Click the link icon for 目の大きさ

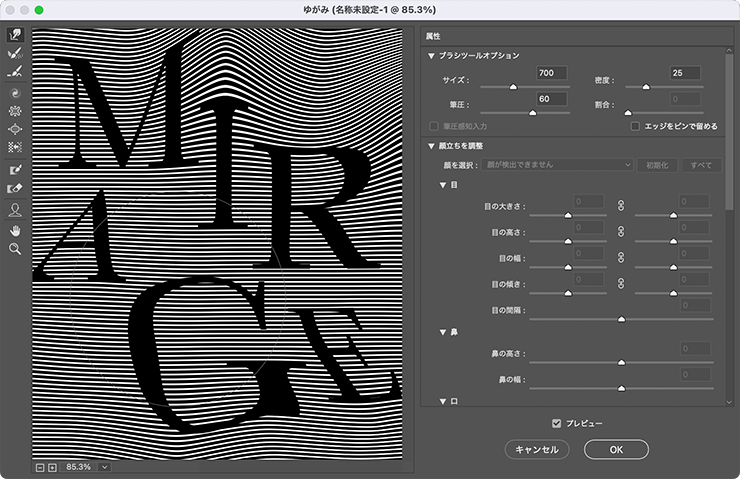pos(620,204)
